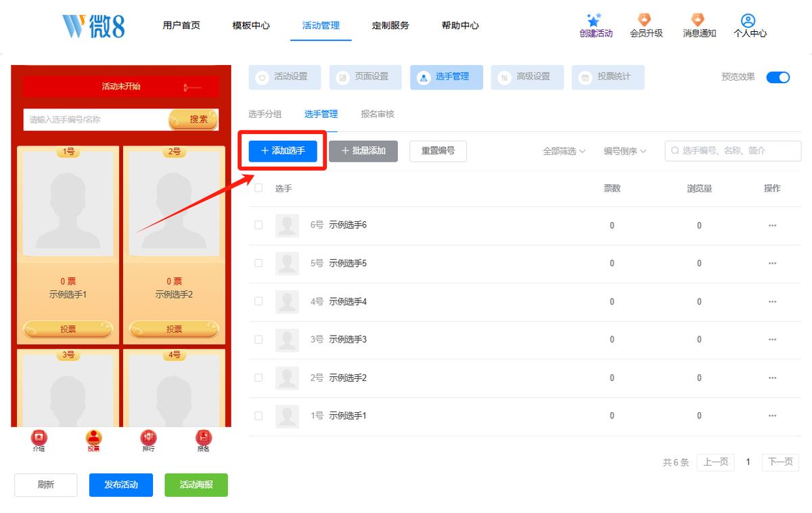
Task: Open more actions for 示例选手3
Action: pyautogui.click(x=772, y=340)
